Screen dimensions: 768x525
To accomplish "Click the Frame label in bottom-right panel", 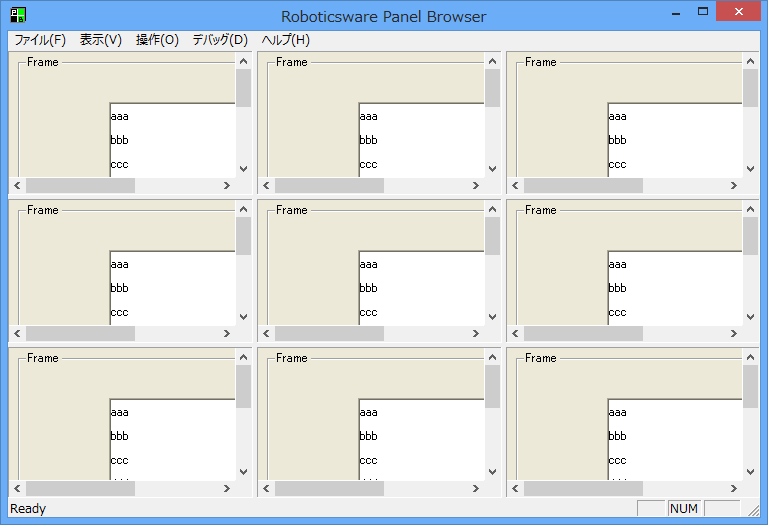I will (540, 358).
